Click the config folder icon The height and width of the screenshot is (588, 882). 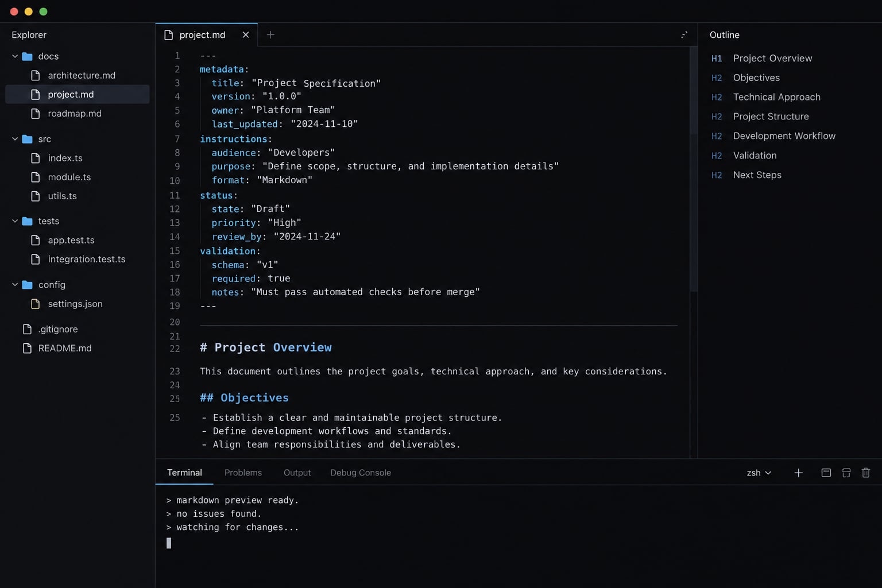(x=27, y=285)
